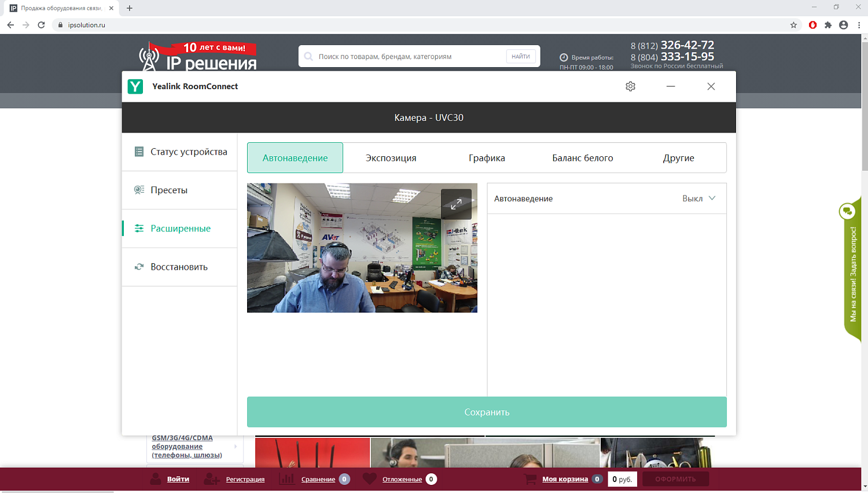Open Yealink RoomConnect settings gear
868x493 pixels.
pos(630,86)
